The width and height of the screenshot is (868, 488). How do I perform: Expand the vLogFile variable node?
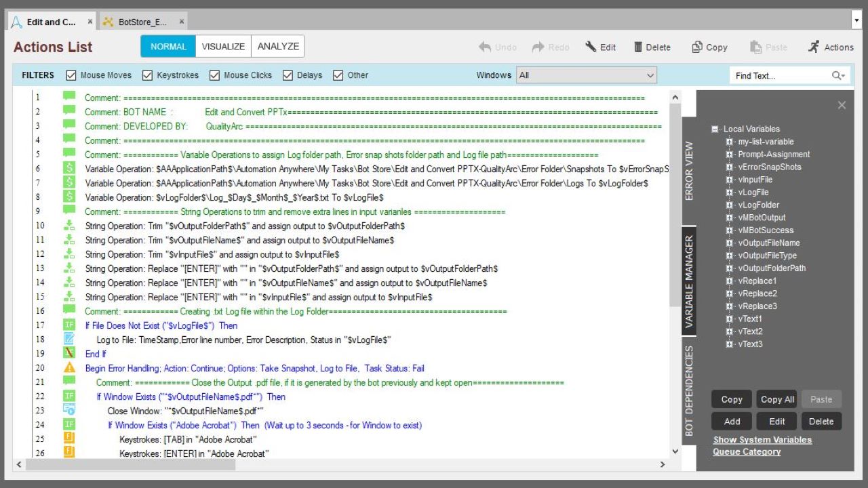coord(730,192)
